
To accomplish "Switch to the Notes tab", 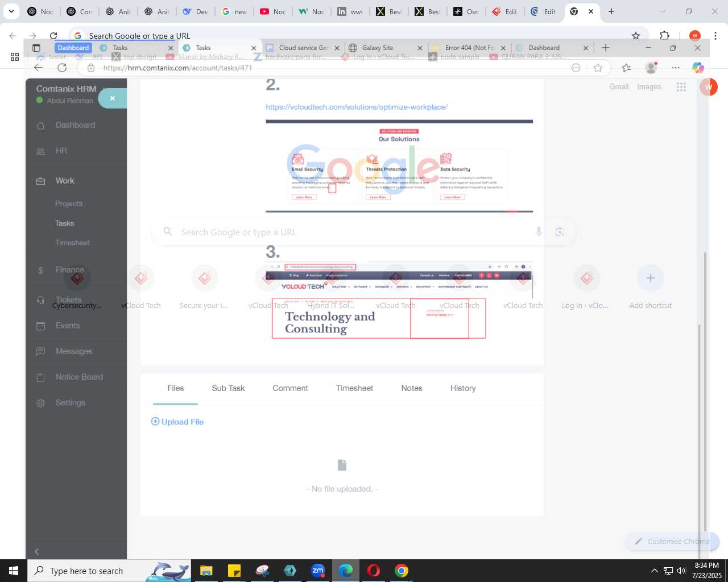I will point(412,388).
